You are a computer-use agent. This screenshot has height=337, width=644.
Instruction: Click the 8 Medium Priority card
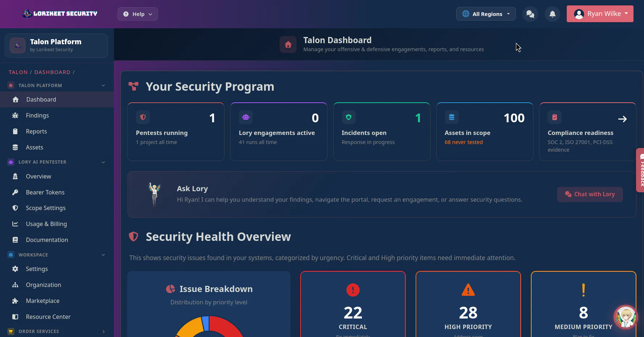[x=583, y=304]
